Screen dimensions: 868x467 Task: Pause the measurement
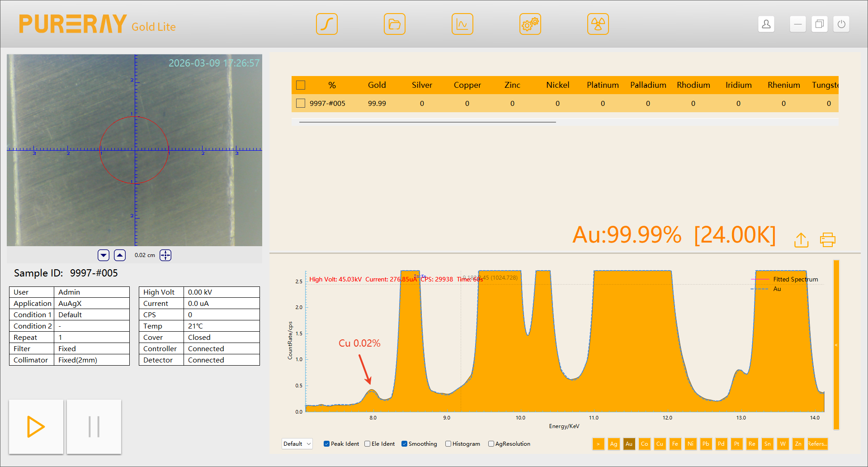tap(94, 427)
